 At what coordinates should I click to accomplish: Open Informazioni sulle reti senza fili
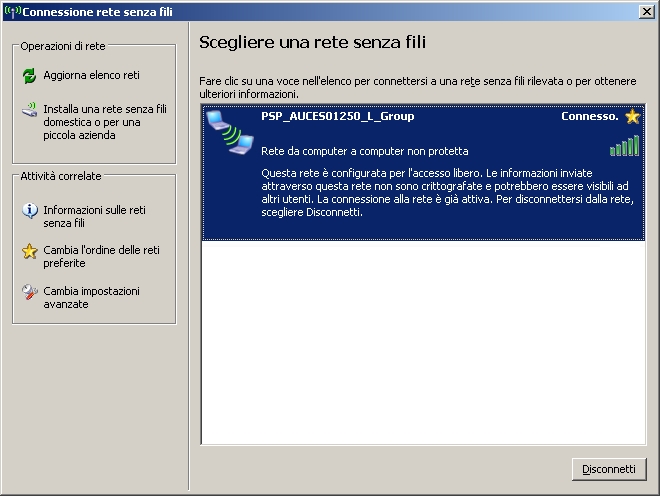pos(94,216)
